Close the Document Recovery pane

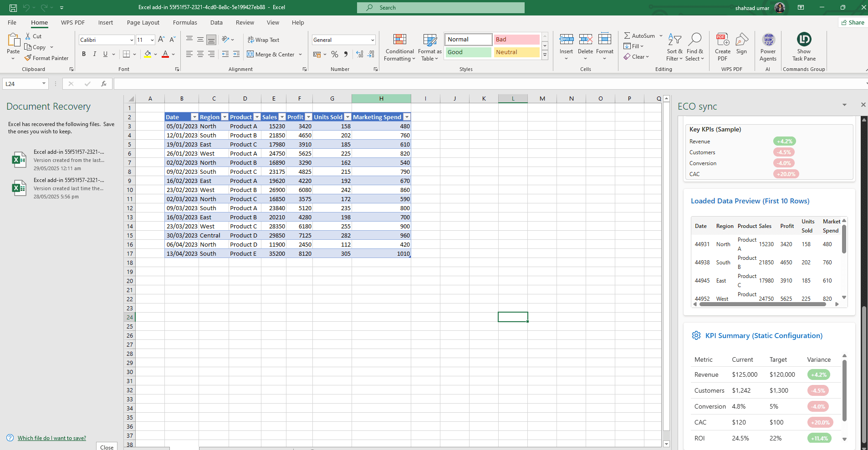pos(107,446)
